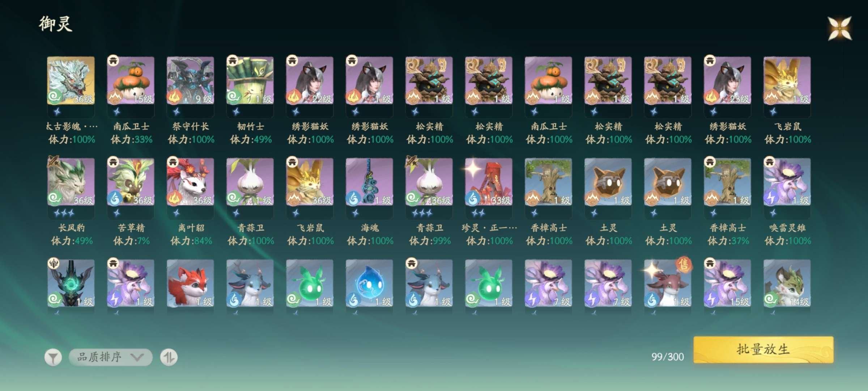
Task: Select the spirit marked with 售 badge
Action: 668,283
